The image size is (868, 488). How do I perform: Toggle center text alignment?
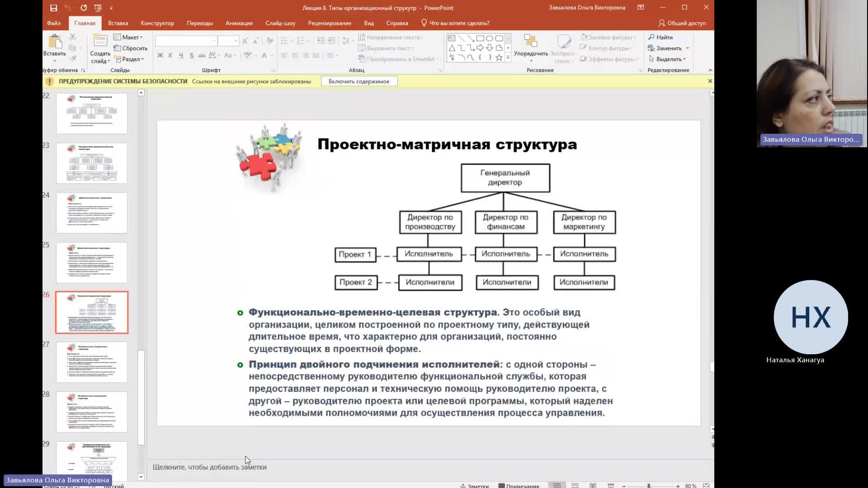point(295,56)
